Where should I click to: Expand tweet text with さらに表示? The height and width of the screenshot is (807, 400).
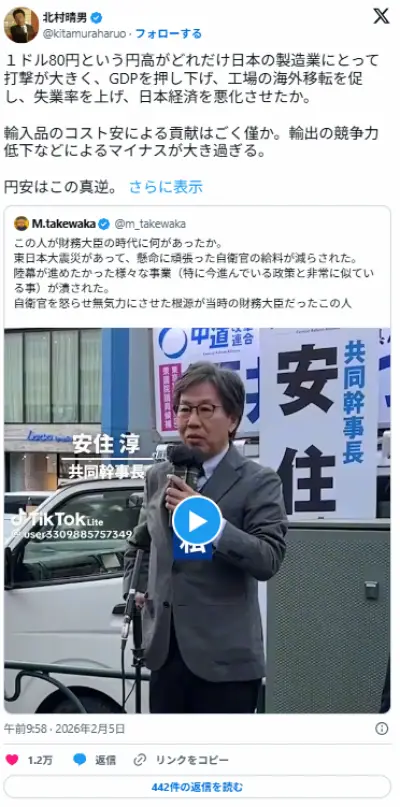click(166, 187)
